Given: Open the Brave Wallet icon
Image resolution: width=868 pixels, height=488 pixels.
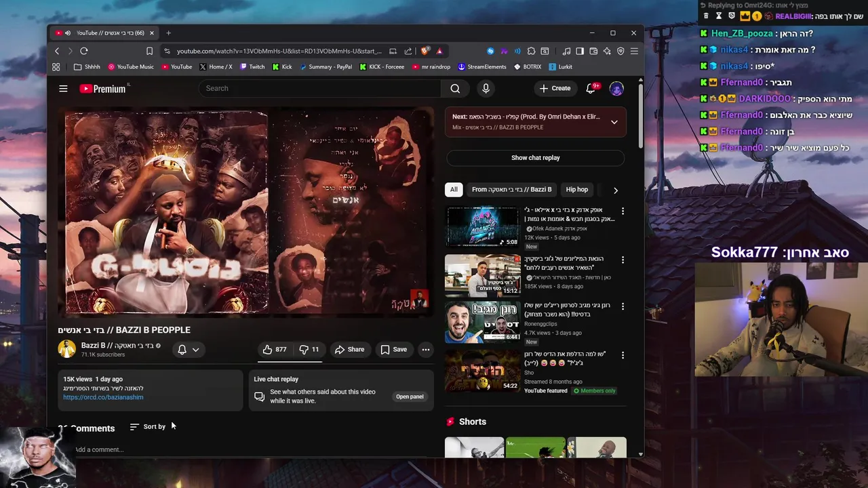Looking at the screenshot, I should [593, 51].
